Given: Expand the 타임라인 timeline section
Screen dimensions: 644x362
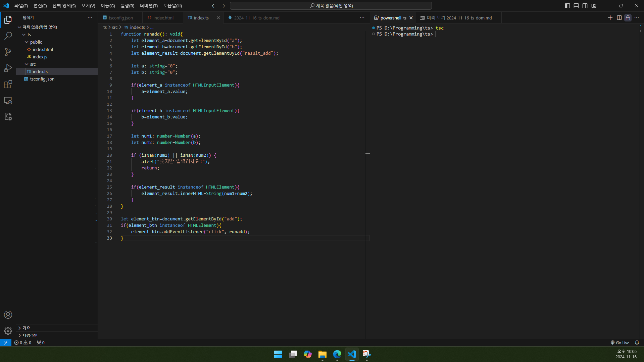Looking at the screenshot, I should tap(57, 335).
